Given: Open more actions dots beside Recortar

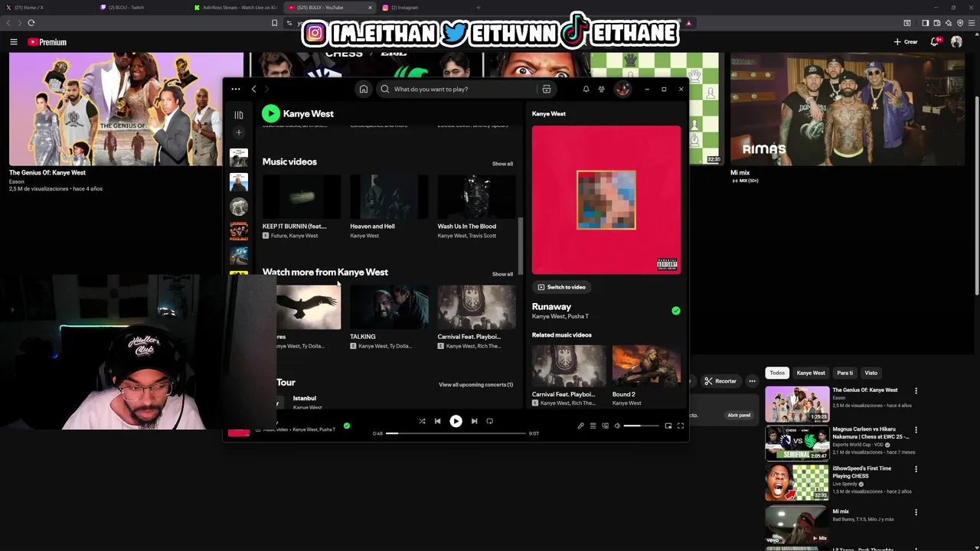Looking at the screenshot, I should [x=753, y=381].
